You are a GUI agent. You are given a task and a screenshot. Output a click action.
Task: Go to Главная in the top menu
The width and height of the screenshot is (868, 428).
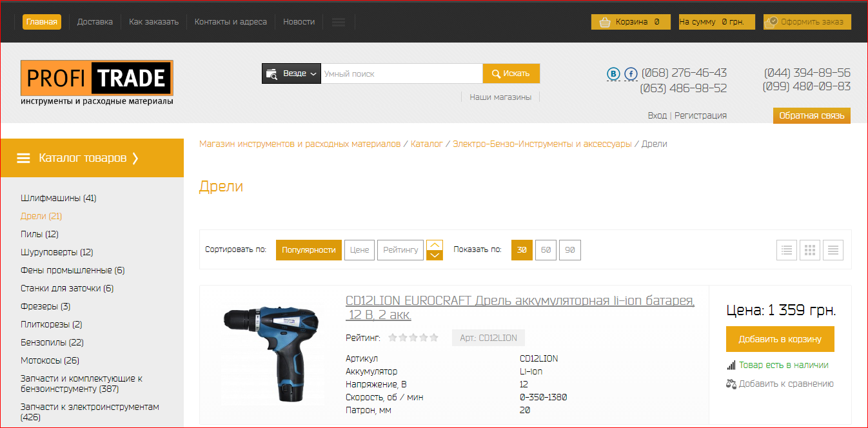point(42,22)
